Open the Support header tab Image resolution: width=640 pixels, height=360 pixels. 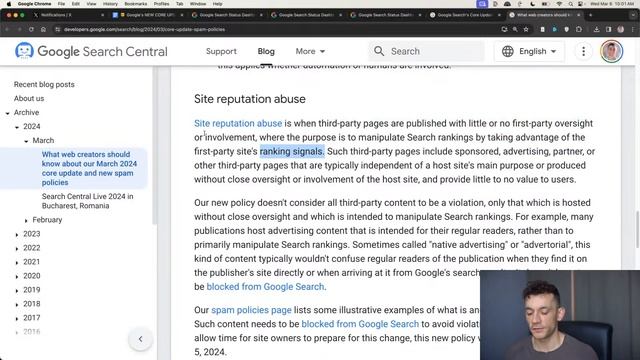pos(221,51)
